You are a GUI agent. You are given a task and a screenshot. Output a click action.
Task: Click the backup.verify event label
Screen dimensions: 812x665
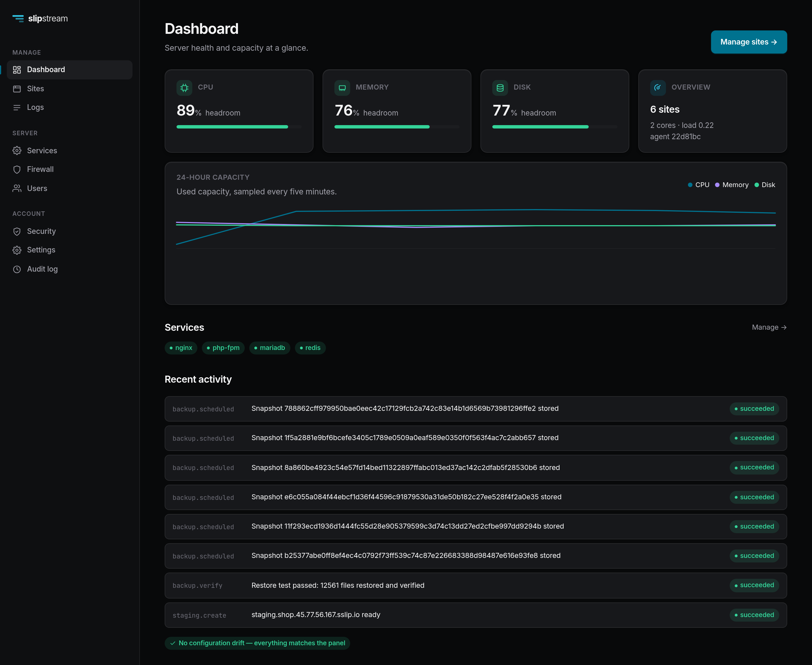click(x=197, y=586)
